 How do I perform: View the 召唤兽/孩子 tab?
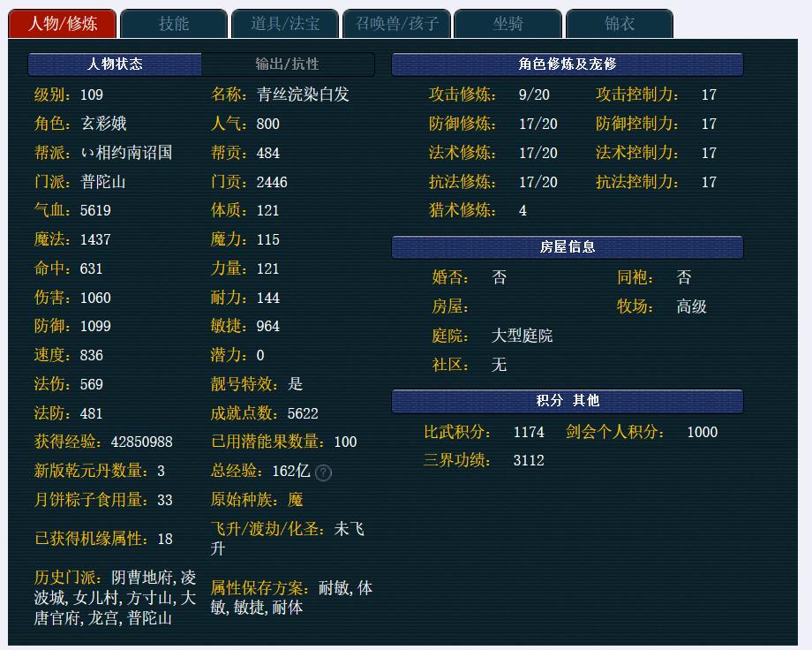[x=396, y=24]
